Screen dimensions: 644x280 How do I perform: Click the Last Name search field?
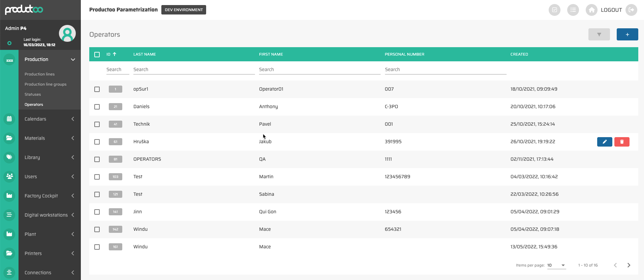pos(194,69)
